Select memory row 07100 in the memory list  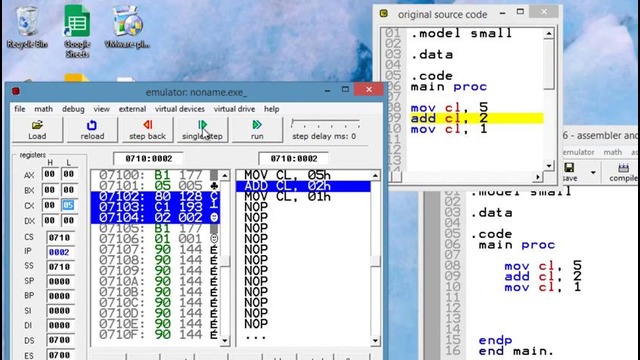[x=156, y=175]
